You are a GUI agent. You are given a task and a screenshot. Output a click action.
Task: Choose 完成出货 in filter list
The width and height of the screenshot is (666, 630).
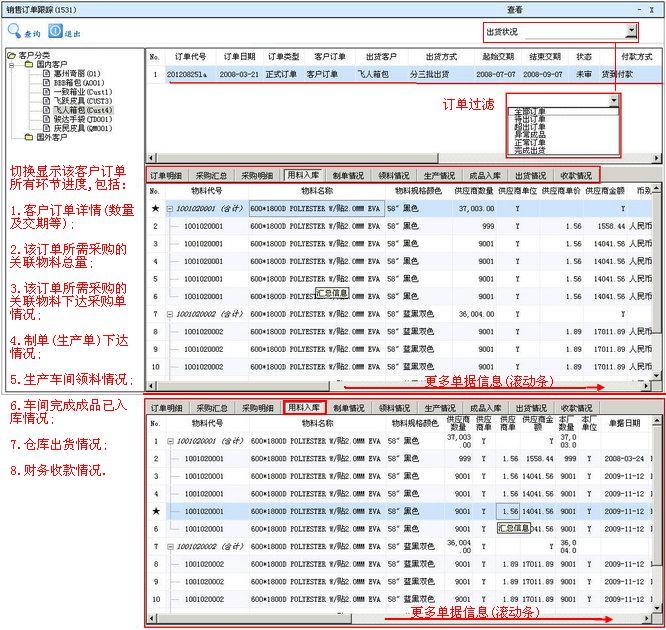530,150
